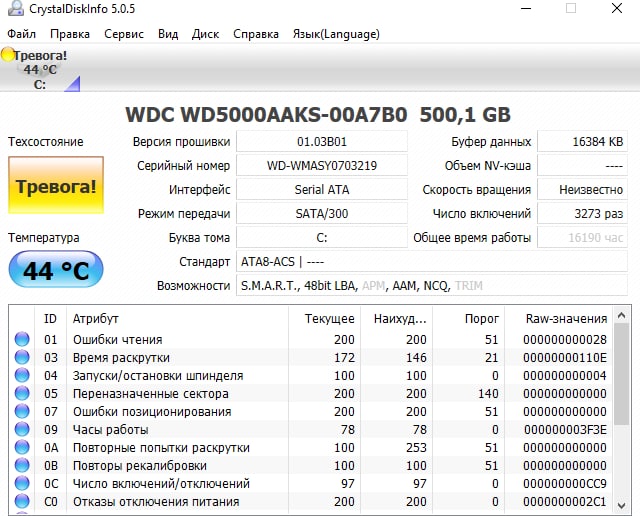
Task: Select the Время раскрутки attribute row text
Action: [x=121, y=358]
